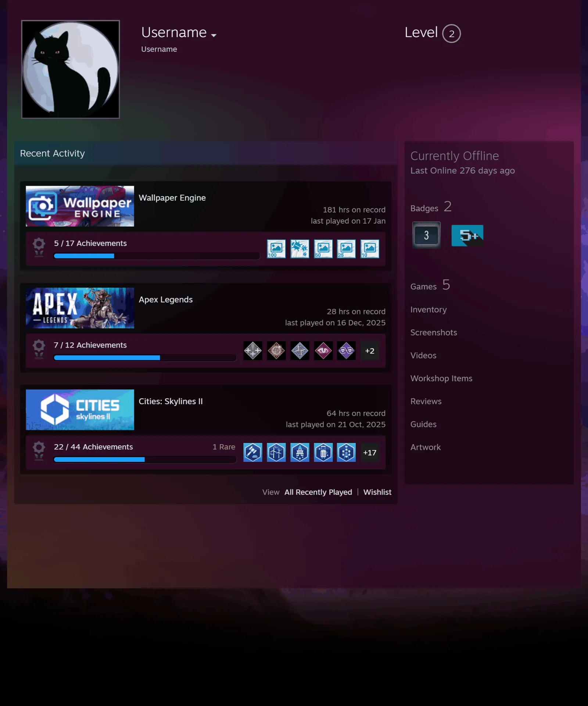The width and height of the screenshot is (588, 706).
Task: Click Wallpaper Engine achievement icon labeled 10
Action: [x=370, y=249]
